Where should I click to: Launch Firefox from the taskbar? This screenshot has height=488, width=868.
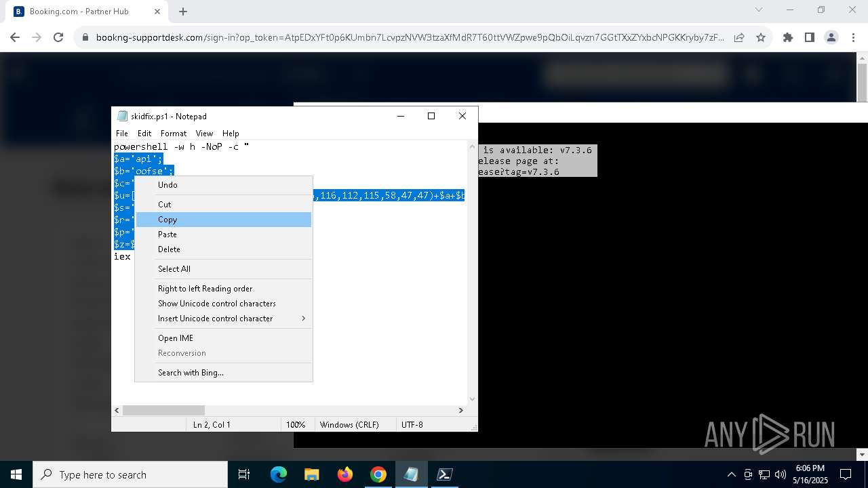(x=344, y=474)
